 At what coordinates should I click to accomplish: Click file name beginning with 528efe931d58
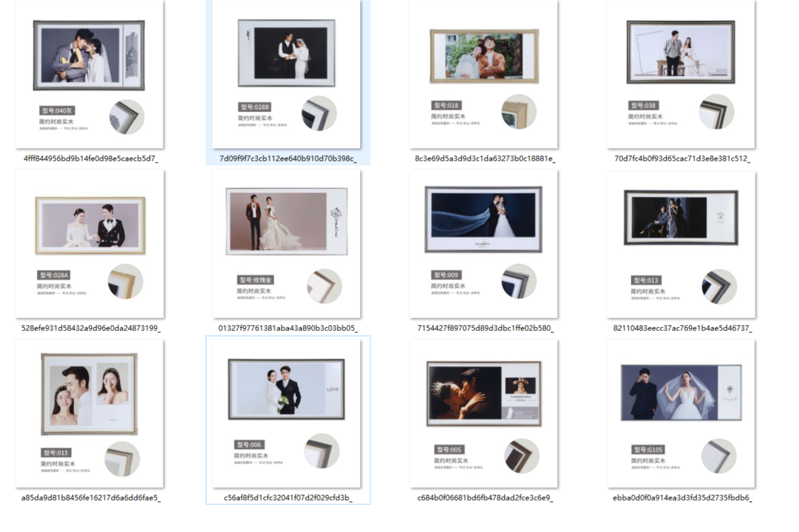pos(91,328)
